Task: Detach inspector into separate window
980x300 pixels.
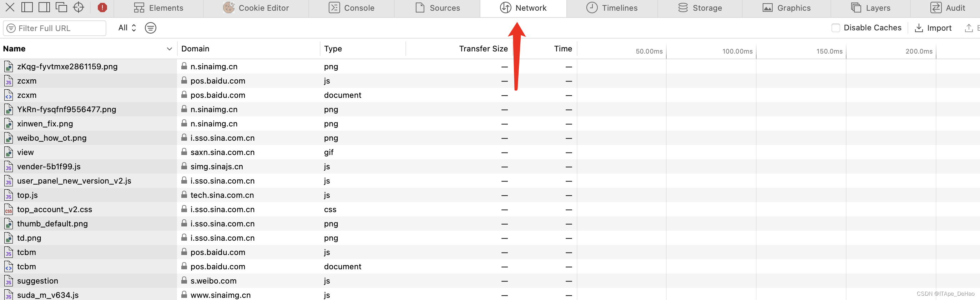Action: click(x=61, y=7)
